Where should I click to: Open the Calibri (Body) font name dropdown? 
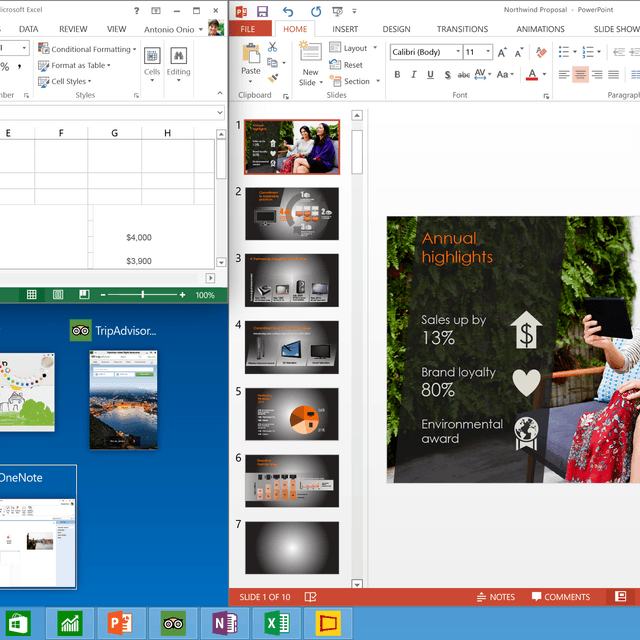(x=458, y=52)
